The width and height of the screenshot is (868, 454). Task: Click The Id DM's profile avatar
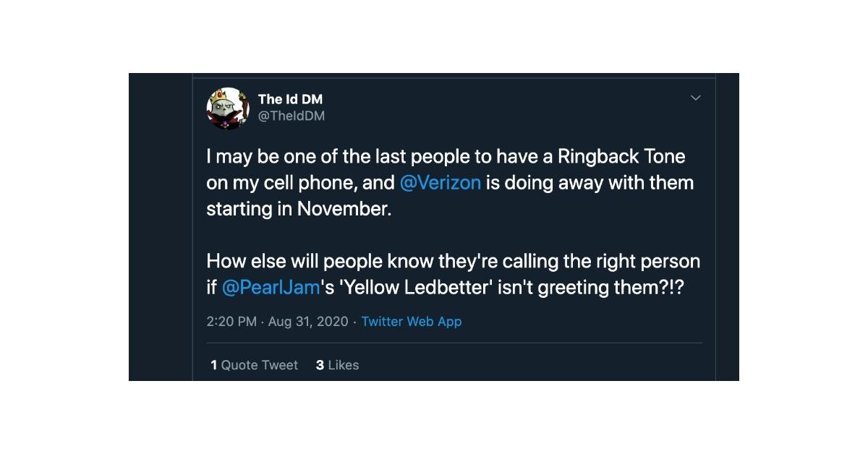227,108
